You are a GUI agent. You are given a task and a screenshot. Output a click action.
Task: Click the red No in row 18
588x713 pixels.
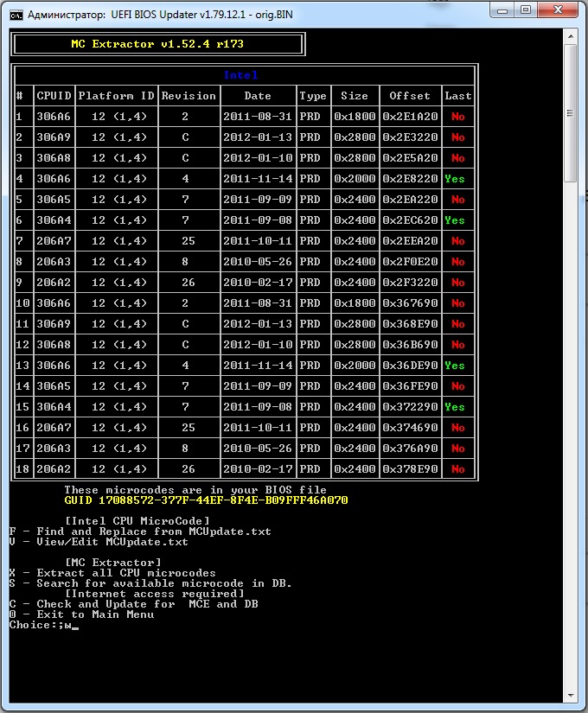click(457, 469)
